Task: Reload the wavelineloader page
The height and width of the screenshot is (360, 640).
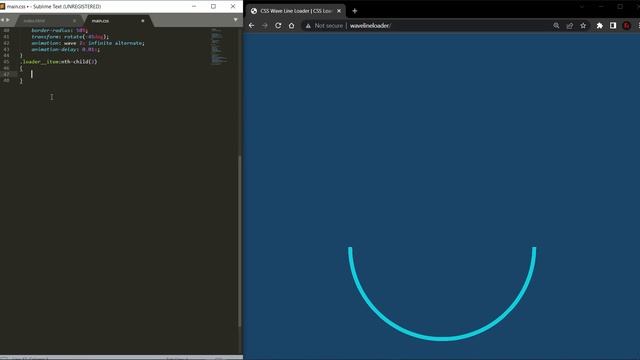Action: (278, 25)
